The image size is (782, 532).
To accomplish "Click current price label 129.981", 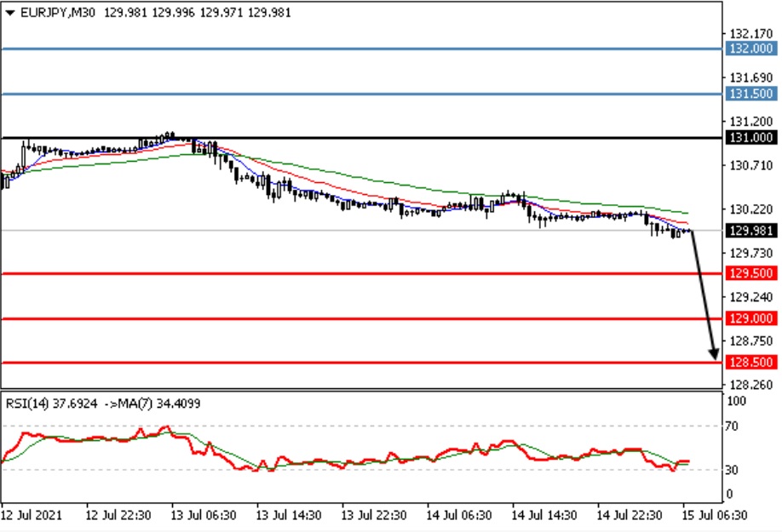I will click(x=750, y=231).
